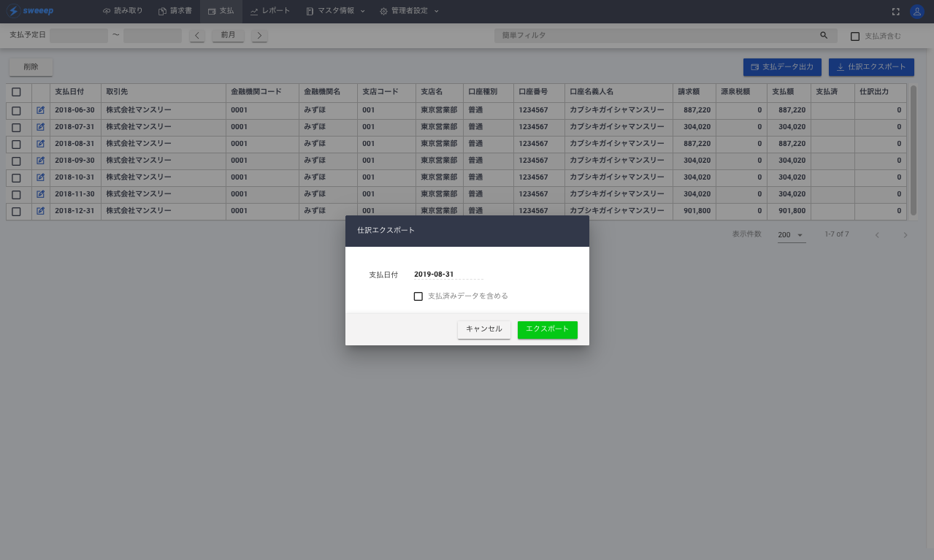The width and height of the screenshot is (934, 560).
Task: Expand the マスタ情報 dropdown menu
Action: pyautogui.click(x=335, y=12)
